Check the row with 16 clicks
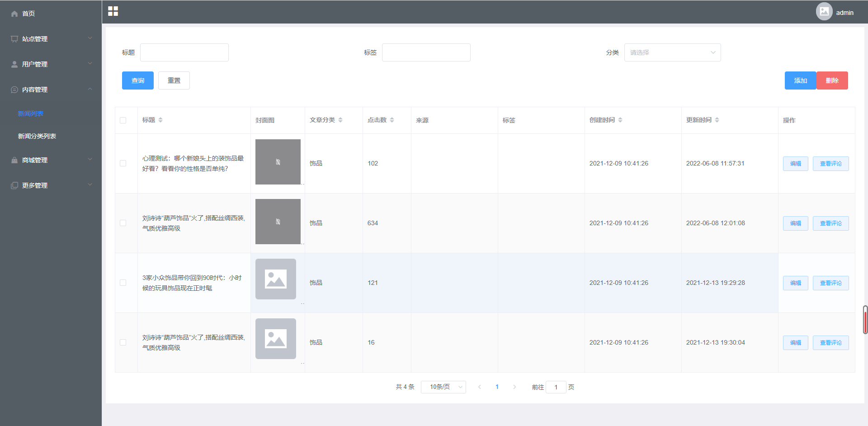 pyautogui.click(x=123, y=342)
